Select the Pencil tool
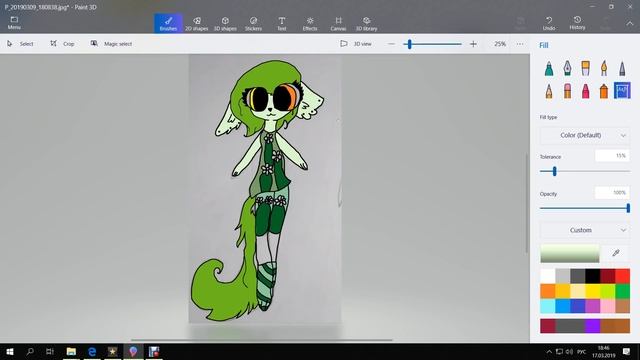This screenshot has width=640, height=360. (549, 91)
